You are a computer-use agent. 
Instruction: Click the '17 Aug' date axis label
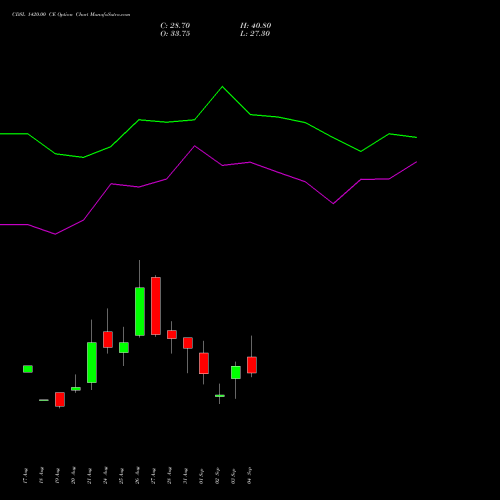coord(26,476)
